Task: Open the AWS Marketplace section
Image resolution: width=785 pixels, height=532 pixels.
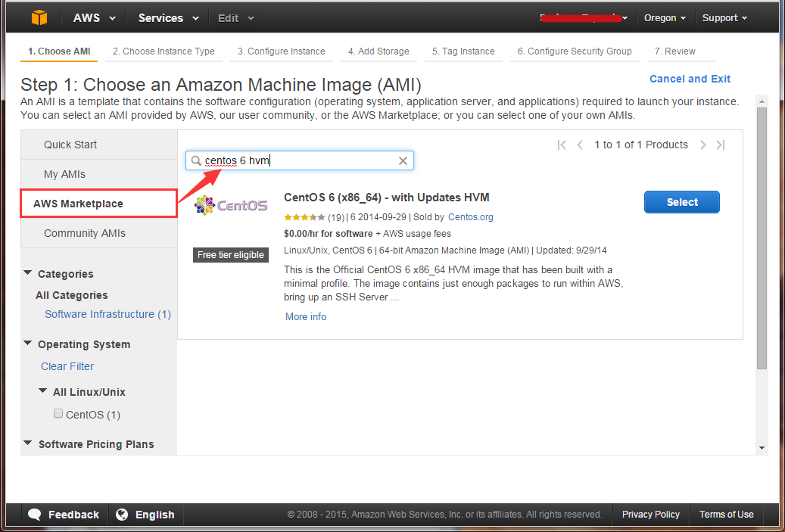Action: tap(98, 204)
